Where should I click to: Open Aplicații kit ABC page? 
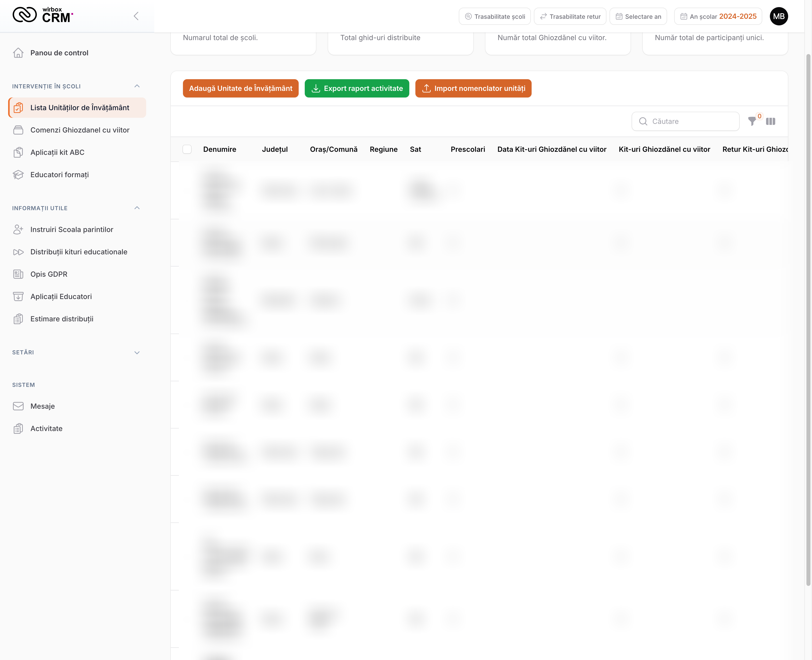coord(77,153)
